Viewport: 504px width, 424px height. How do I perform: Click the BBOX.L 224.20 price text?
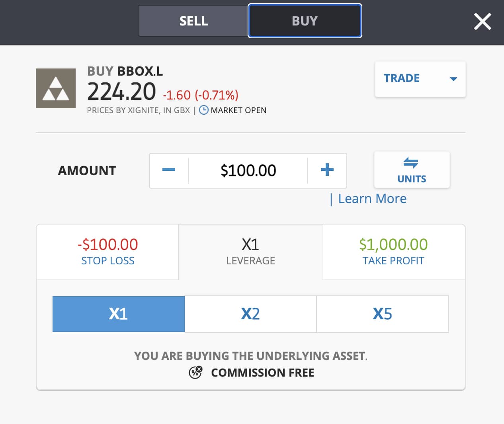pos(121,92)
